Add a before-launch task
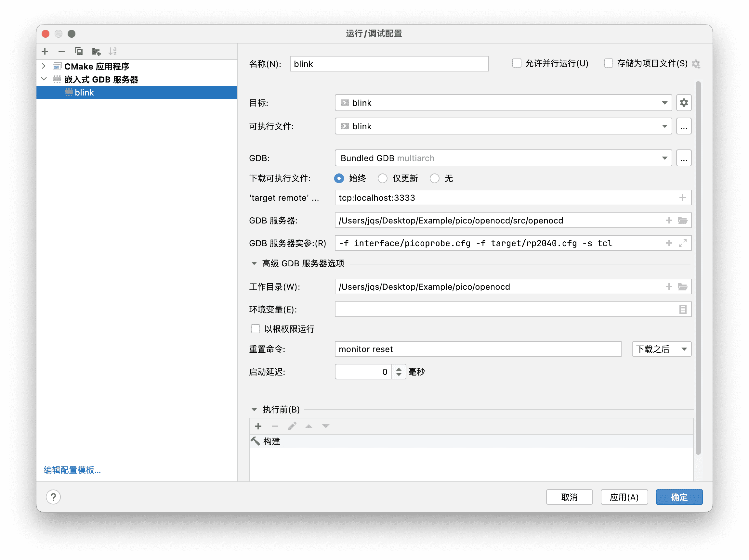This screenshot has height=560, width=749. (258, 426)
